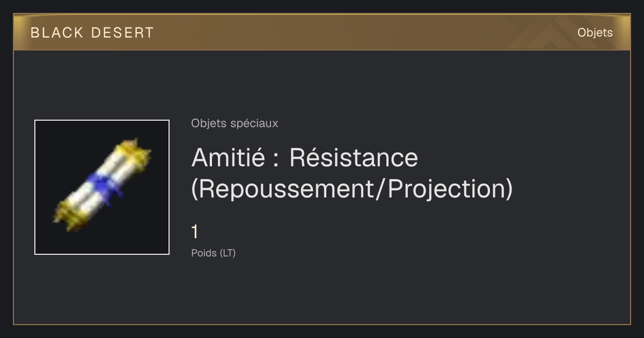644x338 pixels.
Task: Open the BLACK DESERT home title
Action: pyautogui.click(x=92, y=33)
